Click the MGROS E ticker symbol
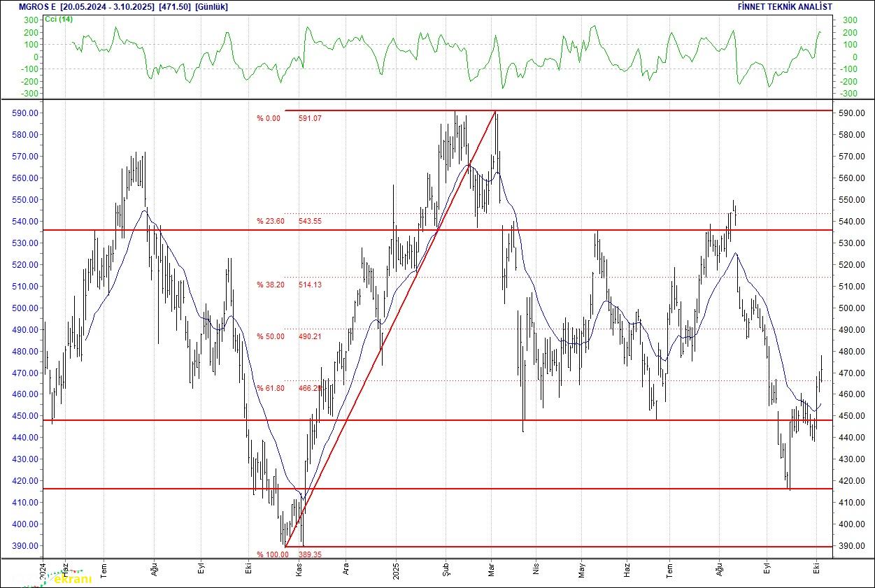875x588 pixels. click(x=38, y=7)
